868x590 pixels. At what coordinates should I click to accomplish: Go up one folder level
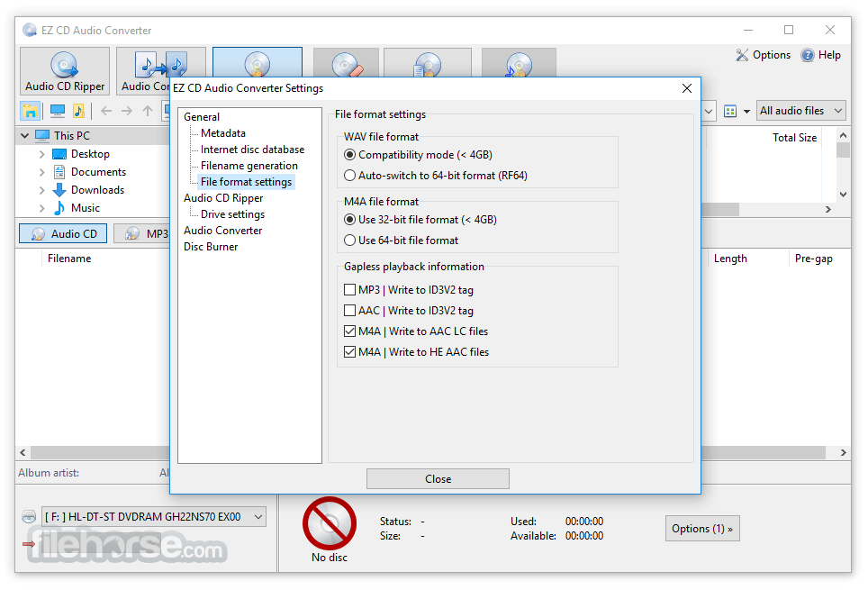pos(148,111)
